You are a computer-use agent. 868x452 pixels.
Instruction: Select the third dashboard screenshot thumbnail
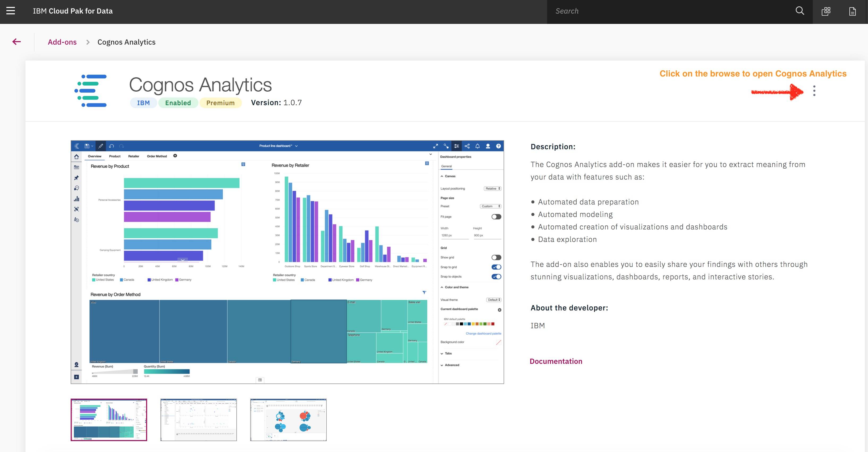(x=288, y=420)
